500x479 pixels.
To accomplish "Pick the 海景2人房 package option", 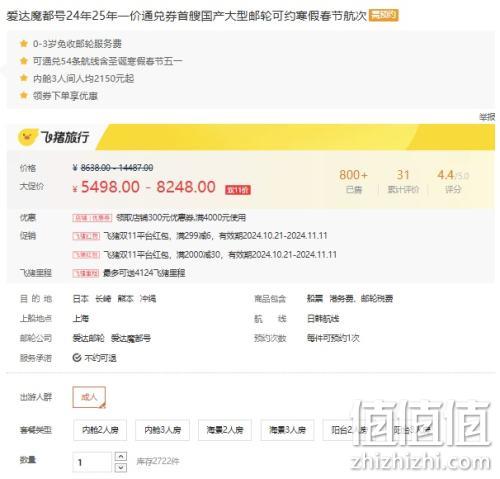I will 225,430.
